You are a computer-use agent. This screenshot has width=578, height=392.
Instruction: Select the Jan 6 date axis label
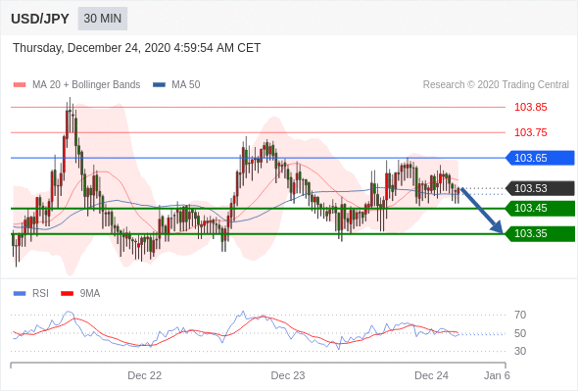point(497,375)
